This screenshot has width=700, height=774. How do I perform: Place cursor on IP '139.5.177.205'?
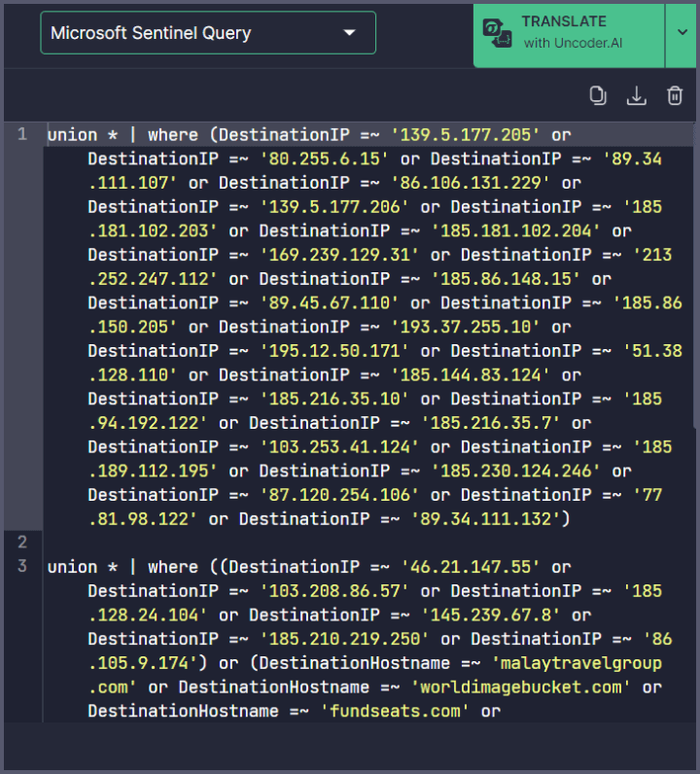click(461, 134)
